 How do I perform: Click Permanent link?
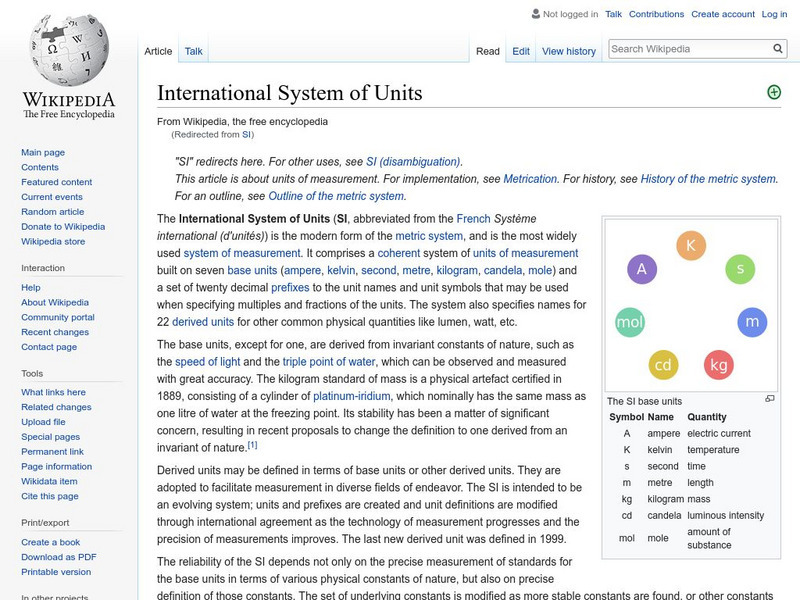tap(53, 452)
